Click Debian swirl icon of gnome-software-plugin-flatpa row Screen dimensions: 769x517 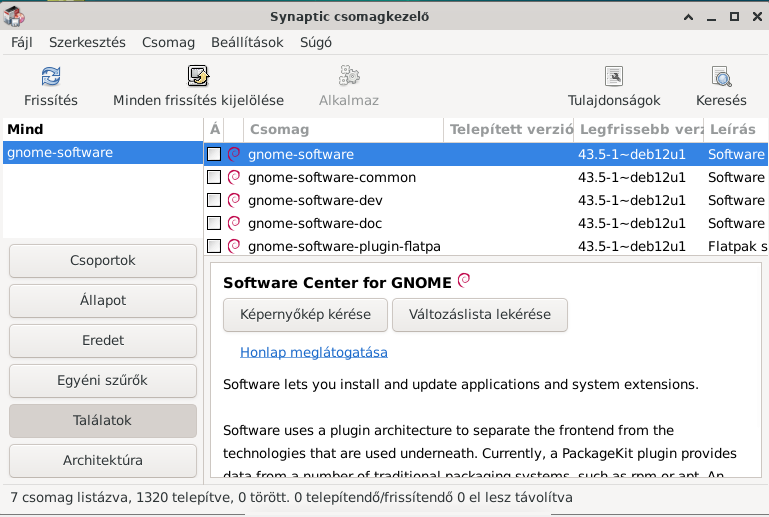(x=234, y=246)
